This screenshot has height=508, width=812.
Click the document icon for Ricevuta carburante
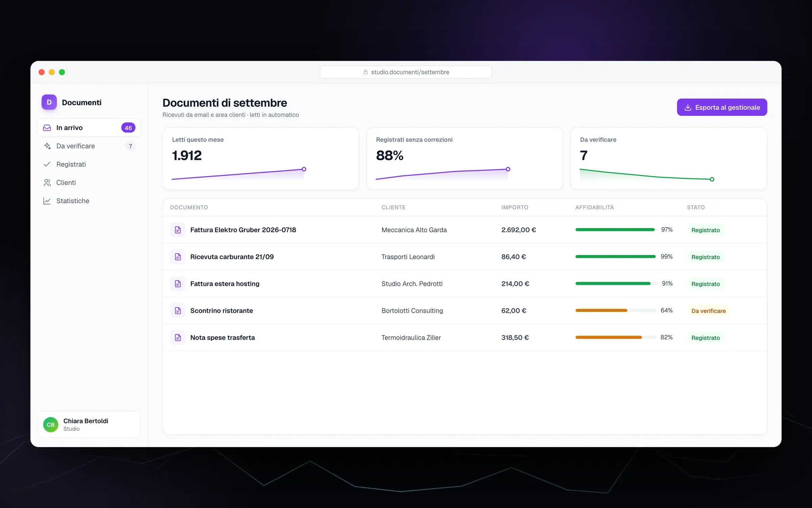(x=178, y=257)
